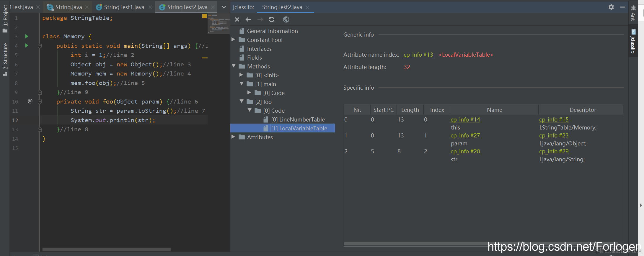
Task: Click the Index column header
Action: [437, 110]
